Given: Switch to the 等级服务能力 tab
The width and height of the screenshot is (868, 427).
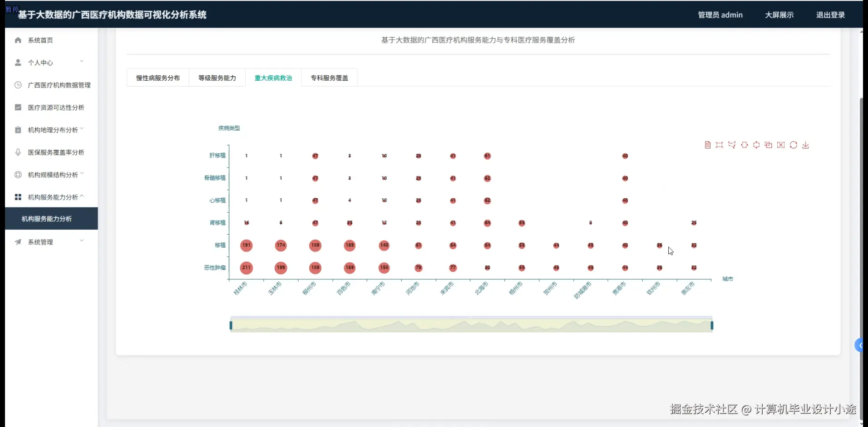Looking at the screenshot, I should click(217, 78).
